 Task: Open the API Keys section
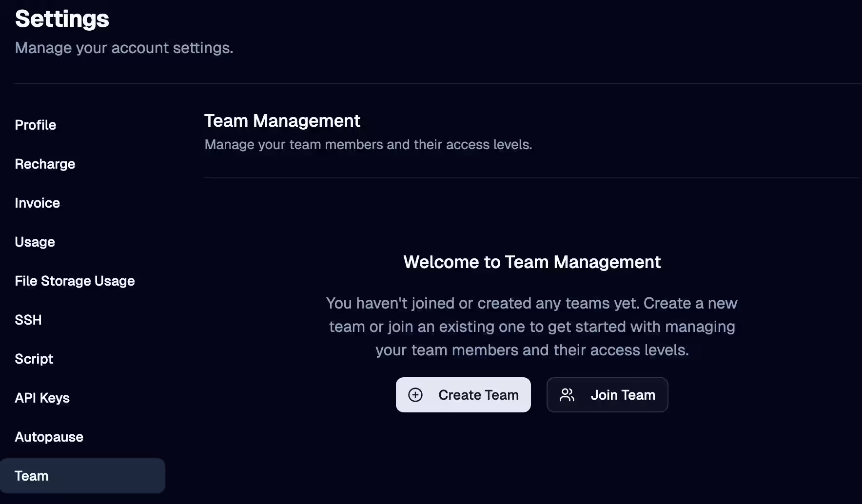(42, 398)
